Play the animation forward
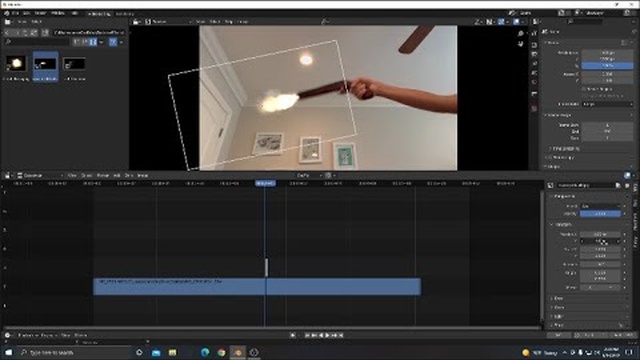Image resolution: width=640 pixels, height=360 pixels. coord(327,335)
